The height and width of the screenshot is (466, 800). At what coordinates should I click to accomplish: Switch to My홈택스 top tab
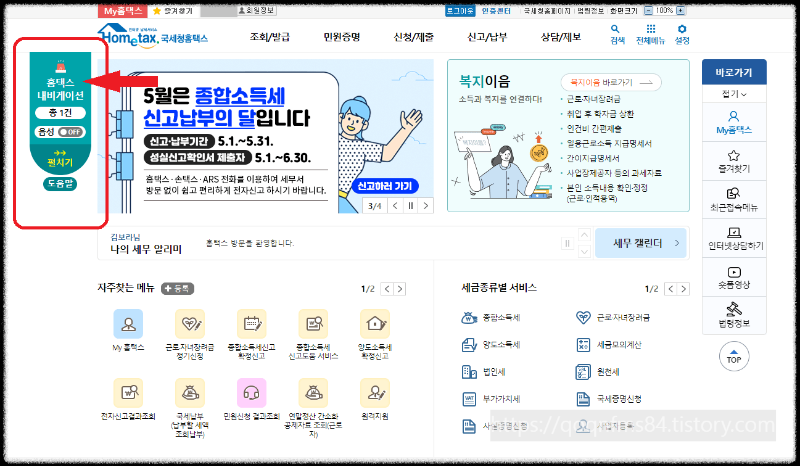click(123, 11)
